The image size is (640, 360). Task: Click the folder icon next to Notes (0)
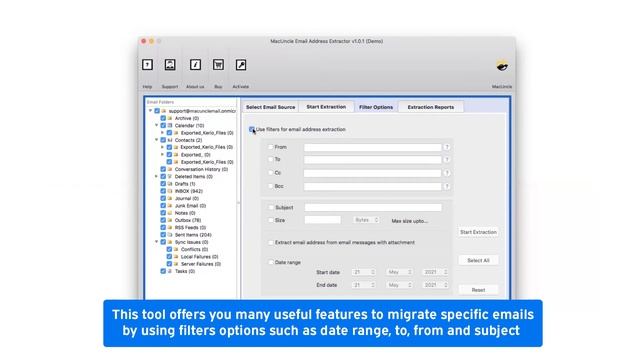point(170,213)
